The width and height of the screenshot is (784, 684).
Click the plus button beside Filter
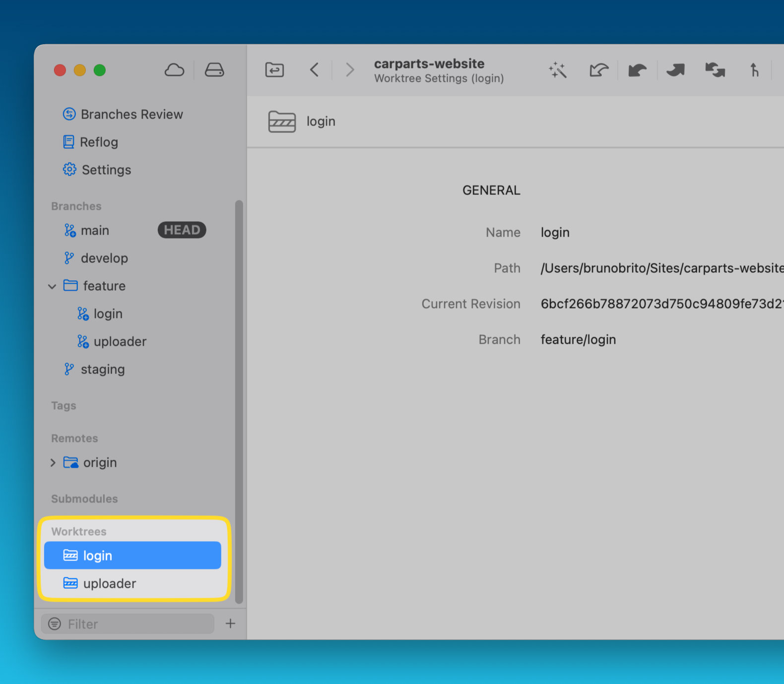pyautogui.click(x=230, y=623)
